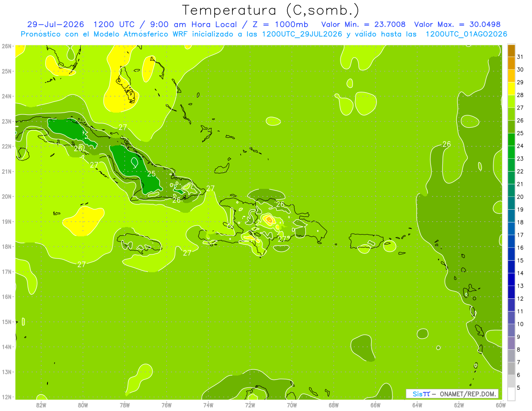532x411 pixels.
Task: Click the "25" contour label over Cuba
Action: (151, 174)
